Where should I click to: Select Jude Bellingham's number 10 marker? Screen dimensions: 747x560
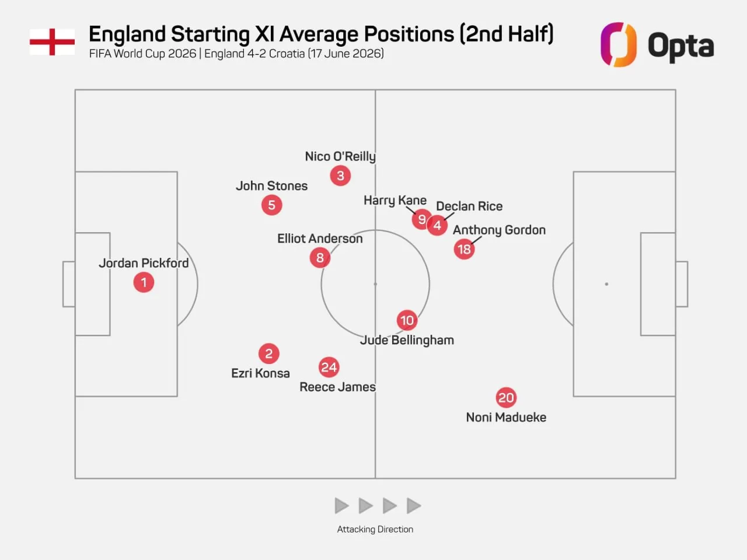coord(407,320)
